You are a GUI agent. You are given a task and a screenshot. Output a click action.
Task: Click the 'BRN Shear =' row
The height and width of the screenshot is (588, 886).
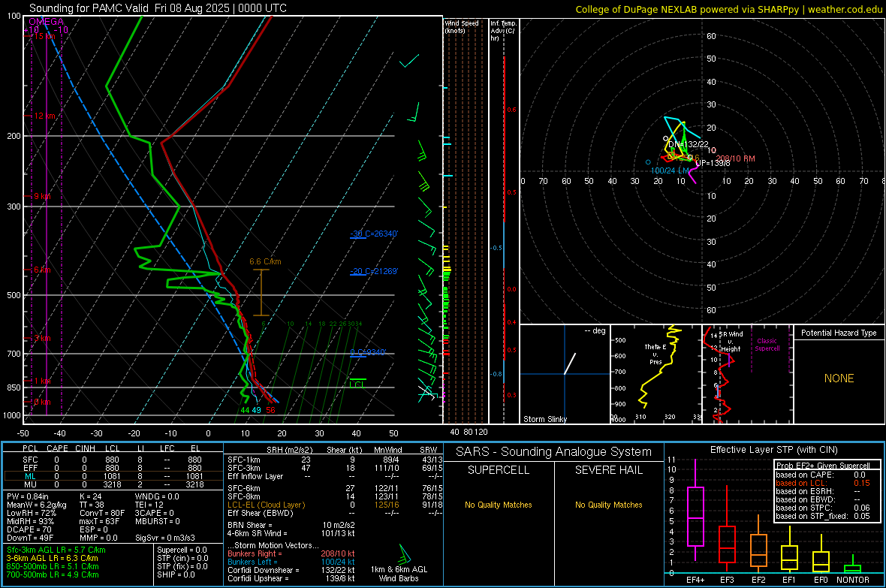[291, 525]
